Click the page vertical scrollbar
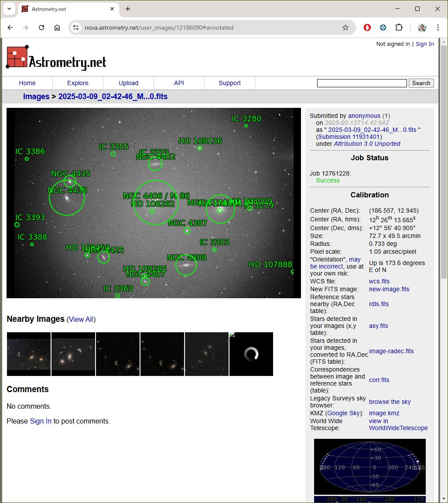 pyautogui.click(x=444, y=175)
